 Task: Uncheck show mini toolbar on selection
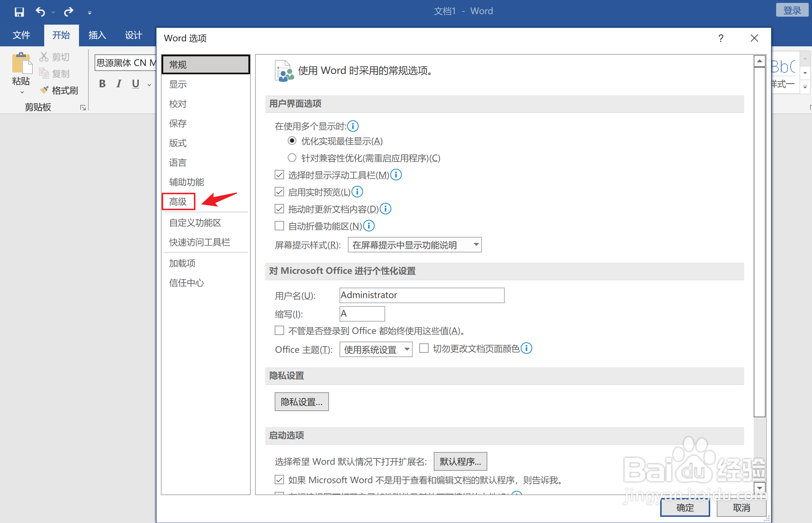coord(279,175)
